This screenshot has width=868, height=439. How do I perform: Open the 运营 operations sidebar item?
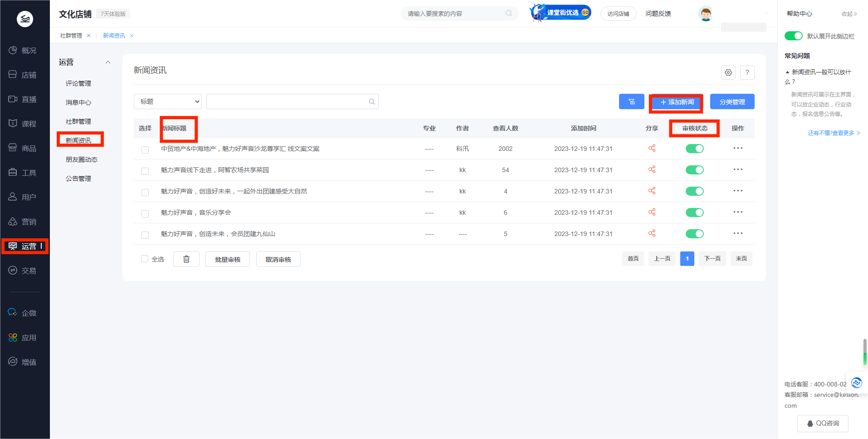click(x=25, y=246)
